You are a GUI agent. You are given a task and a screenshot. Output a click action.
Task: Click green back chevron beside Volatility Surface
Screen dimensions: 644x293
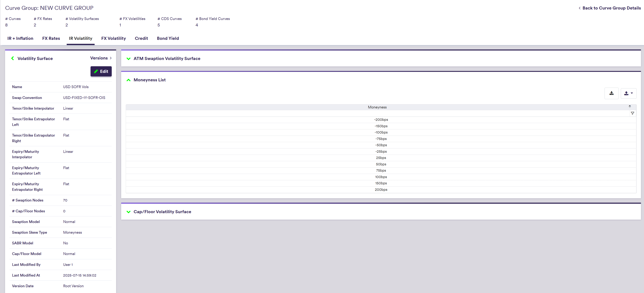pos(13,58)
